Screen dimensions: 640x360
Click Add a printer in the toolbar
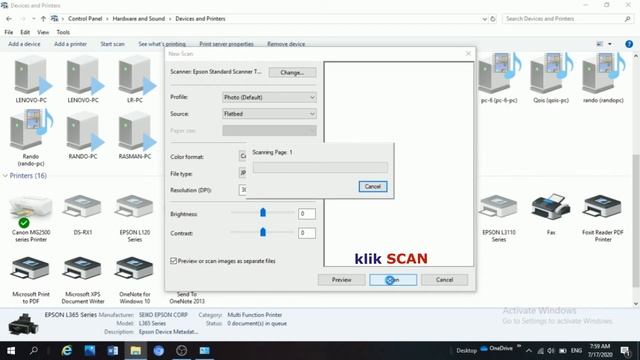70,44
